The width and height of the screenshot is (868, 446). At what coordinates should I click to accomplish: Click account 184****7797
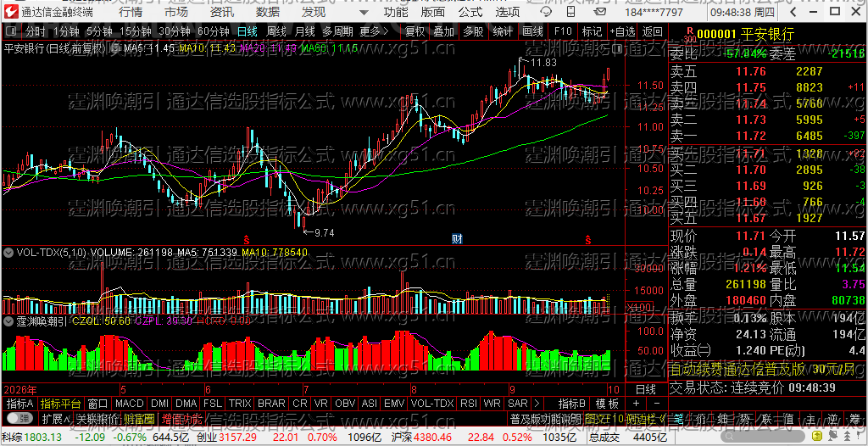coord(654,12)
